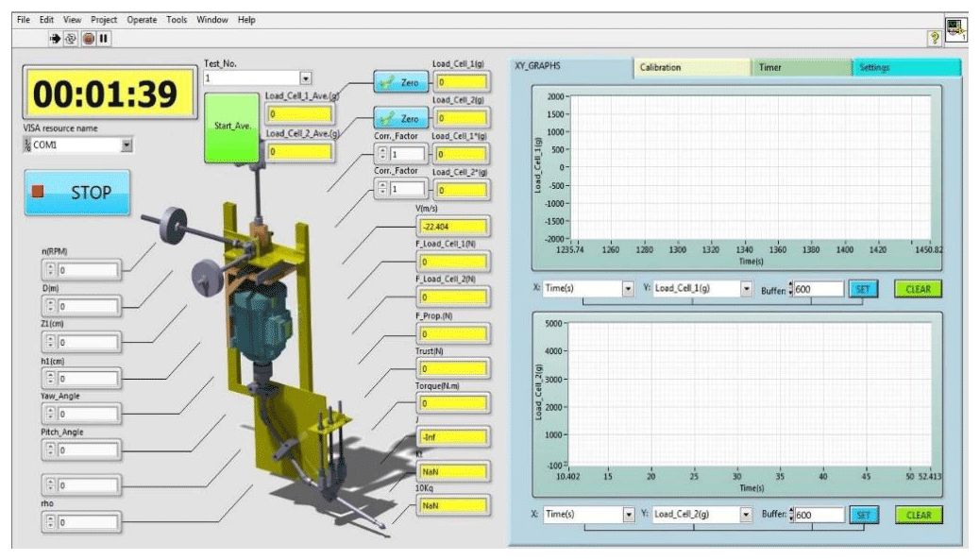Open the Operate menu
Viewport: 980px width, 560px height.
[142, 19]
